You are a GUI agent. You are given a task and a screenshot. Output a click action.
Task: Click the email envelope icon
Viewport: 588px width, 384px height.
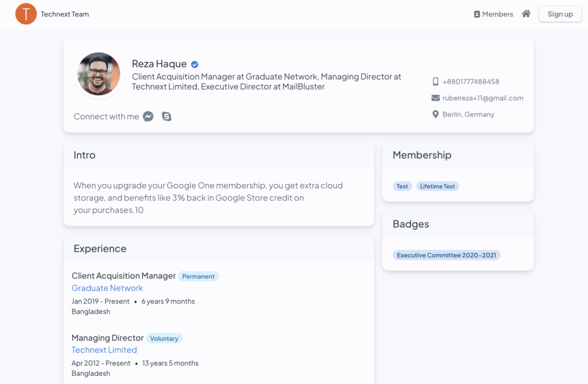click(435, 98)
